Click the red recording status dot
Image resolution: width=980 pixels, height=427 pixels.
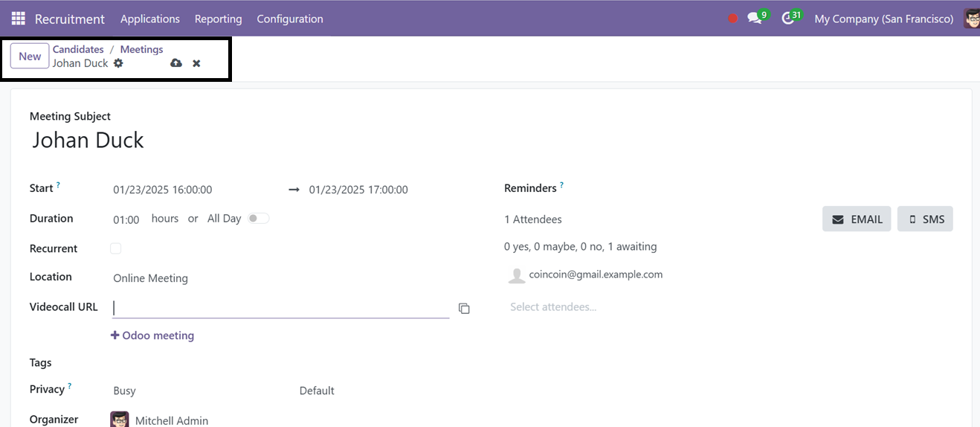(732, 19)
